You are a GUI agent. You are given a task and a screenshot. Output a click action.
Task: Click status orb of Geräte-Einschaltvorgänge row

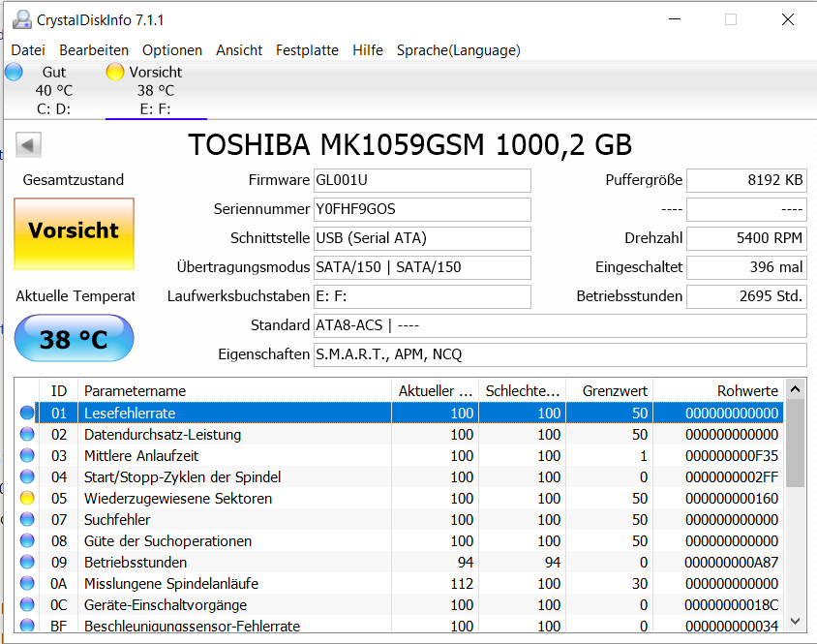click(27, 605)
